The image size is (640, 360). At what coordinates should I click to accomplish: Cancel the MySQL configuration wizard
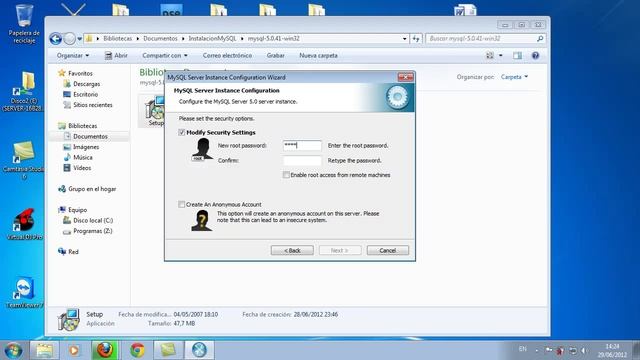click(388, 250)
